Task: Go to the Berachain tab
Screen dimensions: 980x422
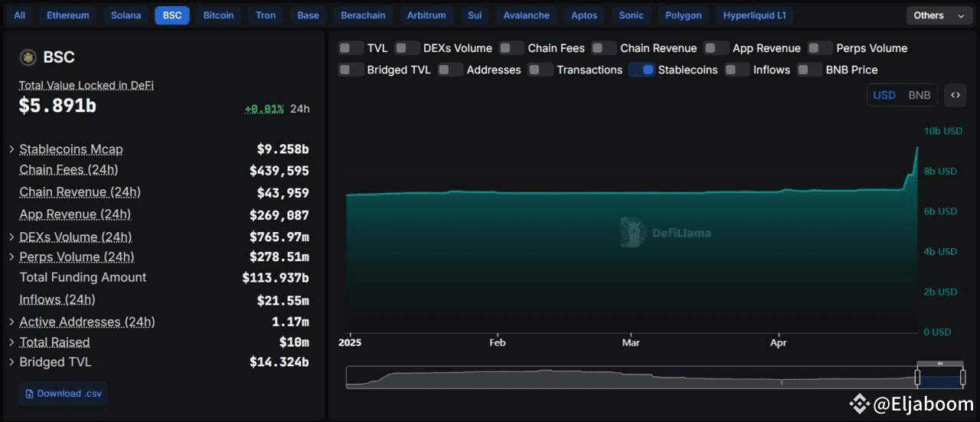Action: click(x=363, y=15)
